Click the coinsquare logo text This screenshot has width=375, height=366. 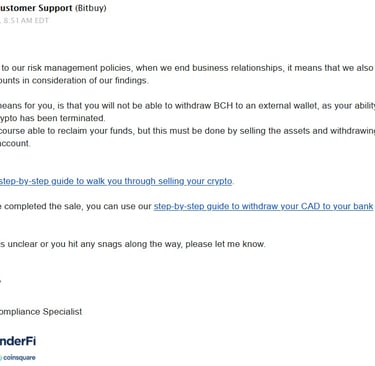(19, 358)
